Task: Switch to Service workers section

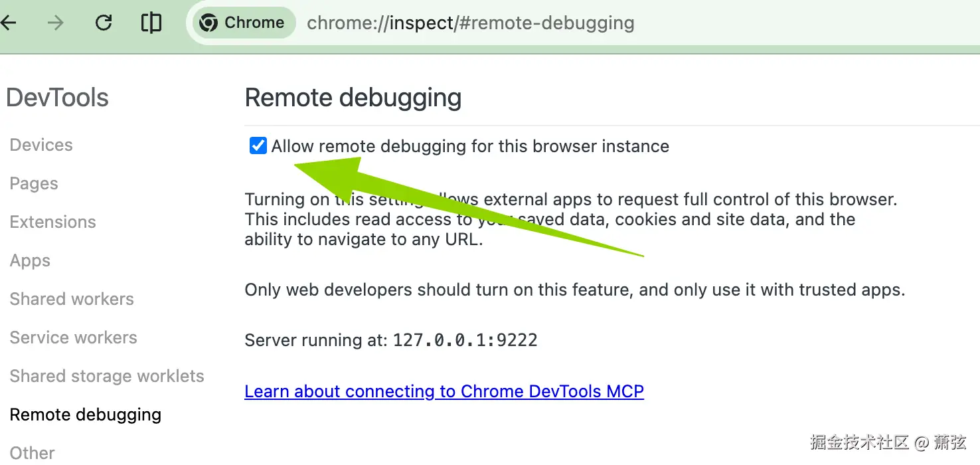Action: point(73,337)
